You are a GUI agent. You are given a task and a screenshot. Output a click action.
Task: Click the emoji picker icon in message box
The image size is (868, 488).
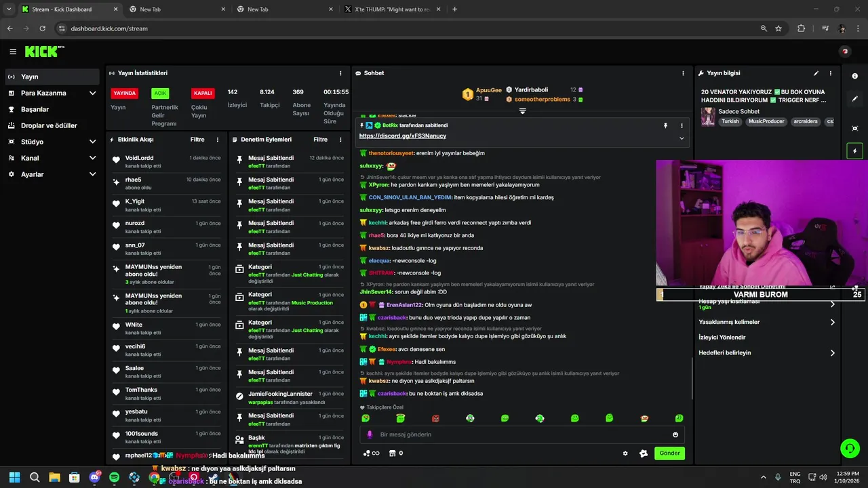click(675, 434)
